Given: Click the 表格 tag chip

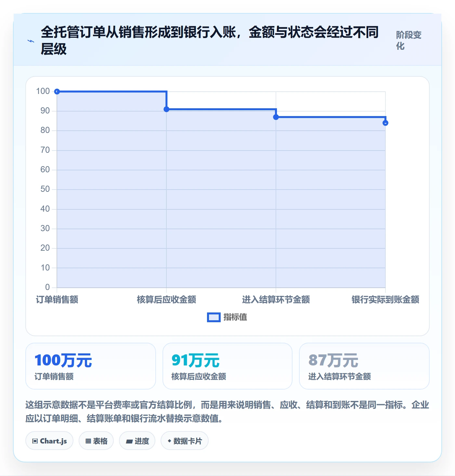Looking at the screenshot, I should [x=96, y=441].
